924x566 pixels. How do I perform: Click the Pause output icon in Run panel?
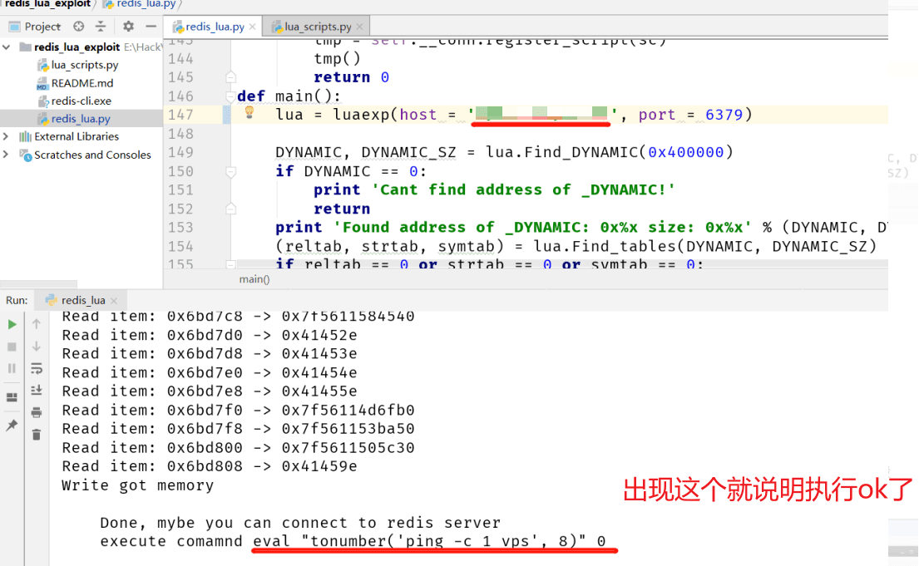(12, 369)
